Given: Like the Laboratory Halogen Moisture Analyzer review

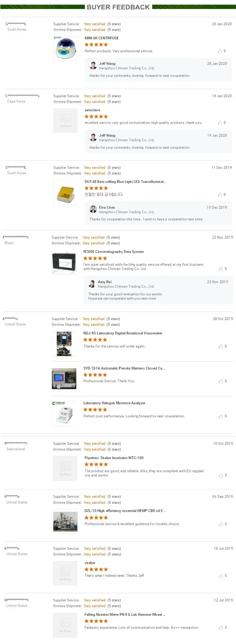Looking at the screenshot, I should point(221,416).
